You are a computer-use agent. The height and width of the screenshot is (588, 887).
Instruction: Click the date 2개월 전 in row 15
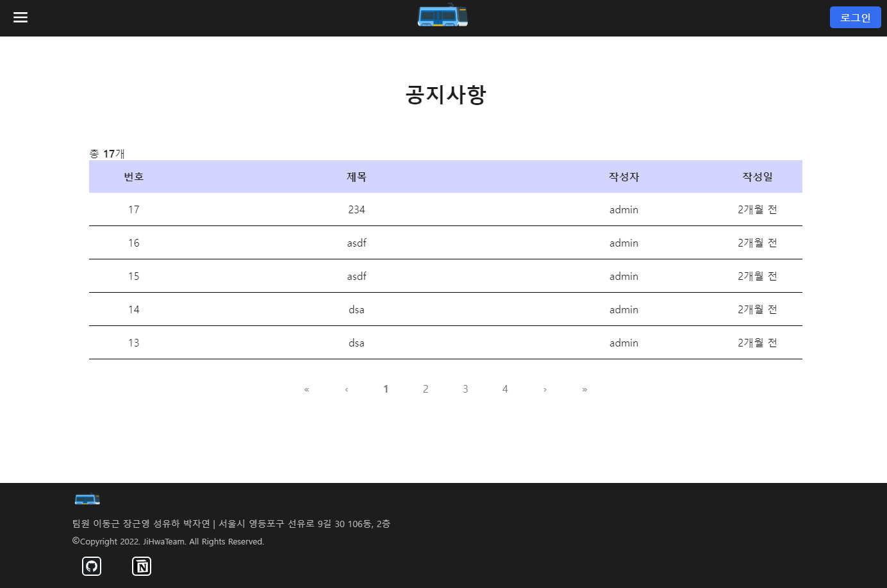click(x=758, y=276)
